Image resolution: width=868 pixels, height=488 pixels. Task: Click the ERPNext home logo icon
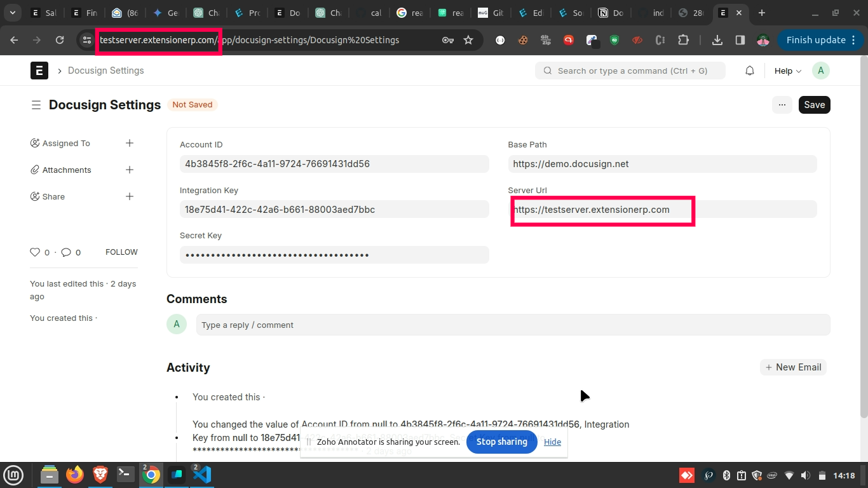pyautogui.click(x=39, y=70)
